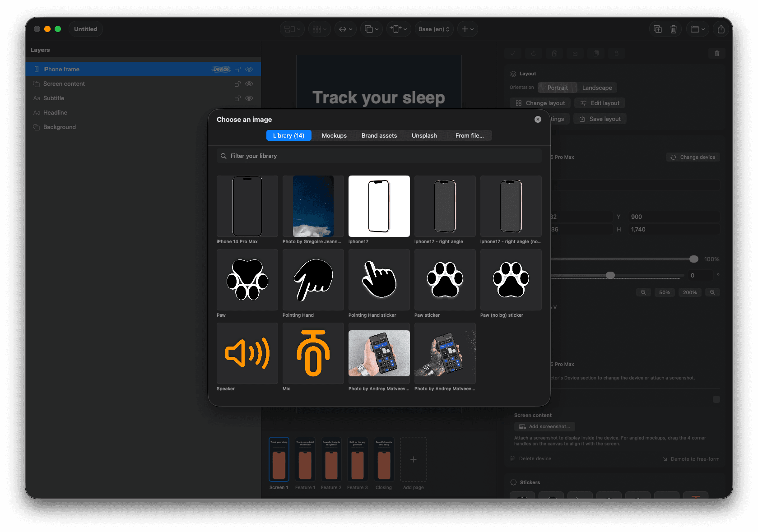
Task: Click the zoom out magnifier icon
Action: pyautogui.click(x=643, y=292)
